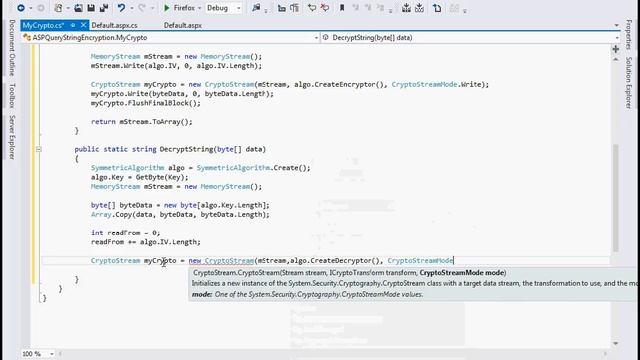The width and height of the screenshot is (640, 360).
Task: Click the Open File toolbar icon
Action: click(78, 8)
